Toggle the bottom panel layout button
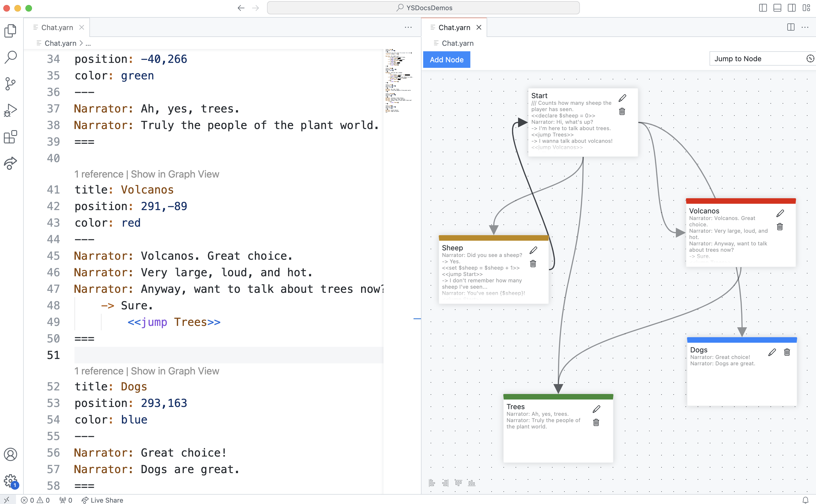 [x=777, y=8]
